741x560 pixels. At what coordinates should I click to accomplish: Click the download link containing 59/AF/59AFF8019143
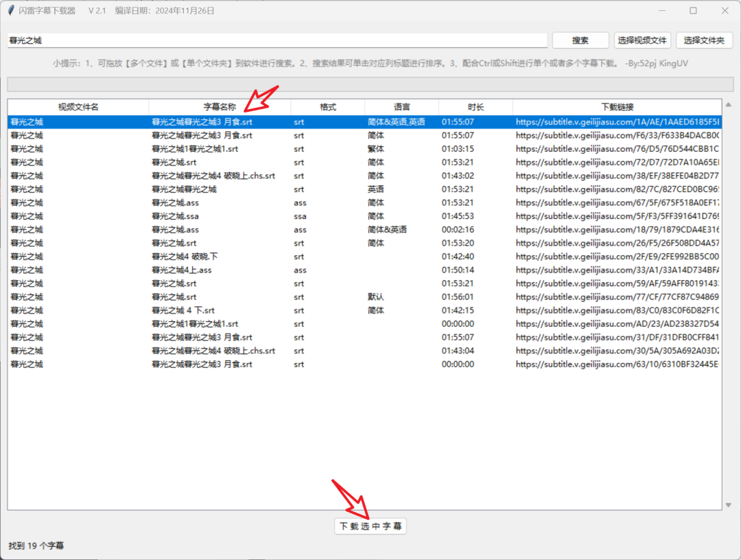(x=617, y=283)
